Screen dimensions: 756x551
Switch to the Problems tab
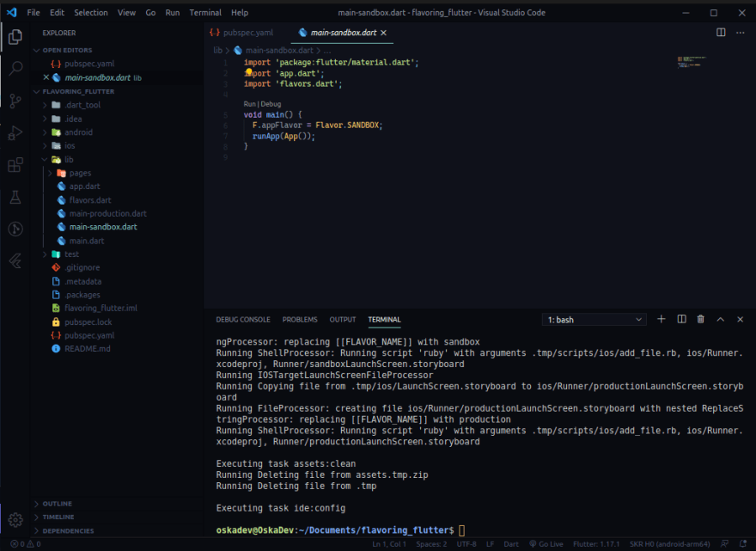tap(300, 320)
